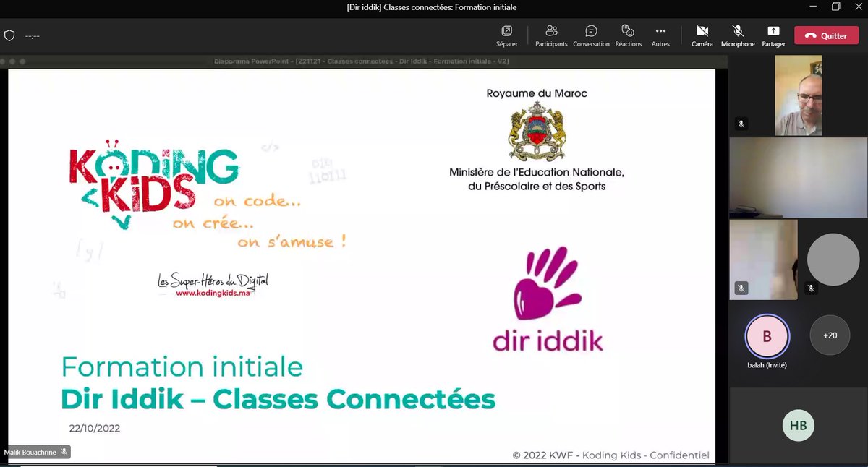868x467 pixels.
Task: Click the grey blank avatar participant
Action: (833, 260)
